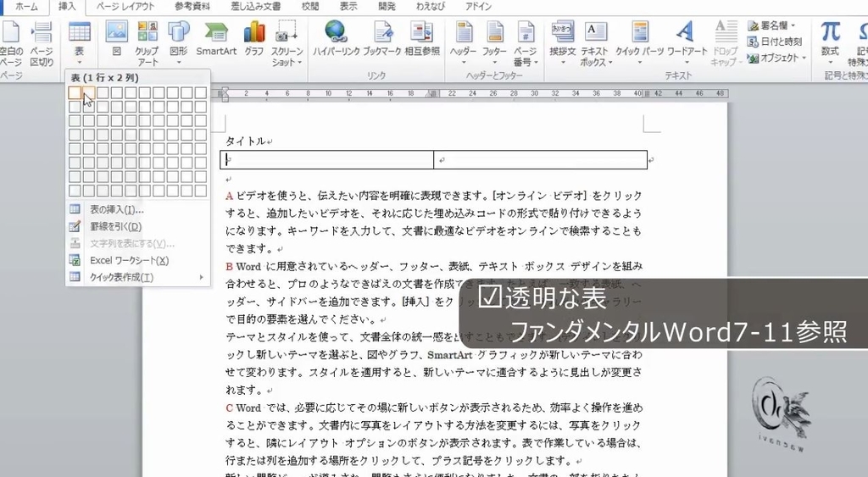Click the first-line indent marker on ruler

pyautogui.click(x=225, y=90)
